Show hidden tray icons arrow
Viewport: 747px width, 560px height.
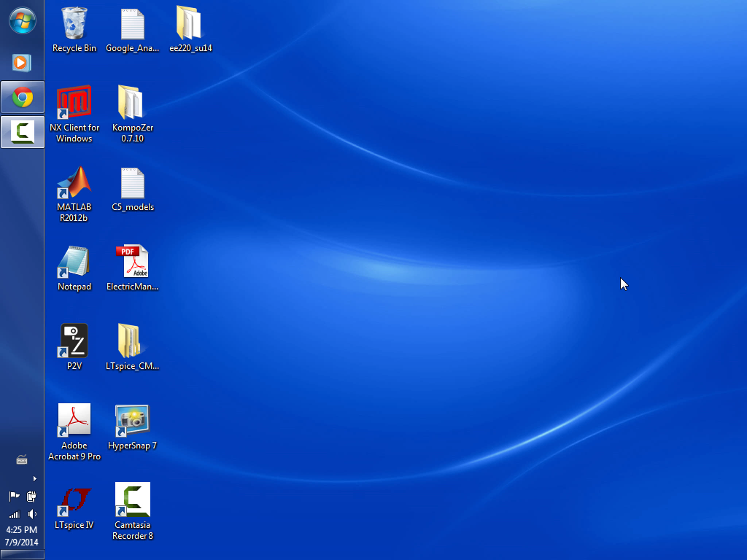pyautogui.click(x=34, y=479)
